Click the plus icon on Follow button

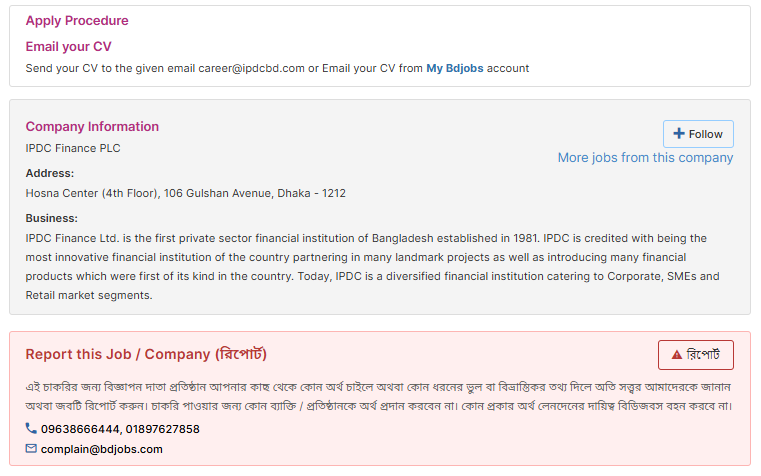pyautogui.click(x=679, y=133)
